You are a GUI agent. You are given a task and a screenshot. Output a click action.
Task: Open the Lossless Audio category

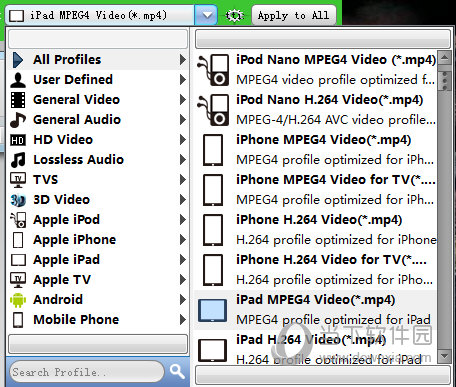(x=98, y=160)
